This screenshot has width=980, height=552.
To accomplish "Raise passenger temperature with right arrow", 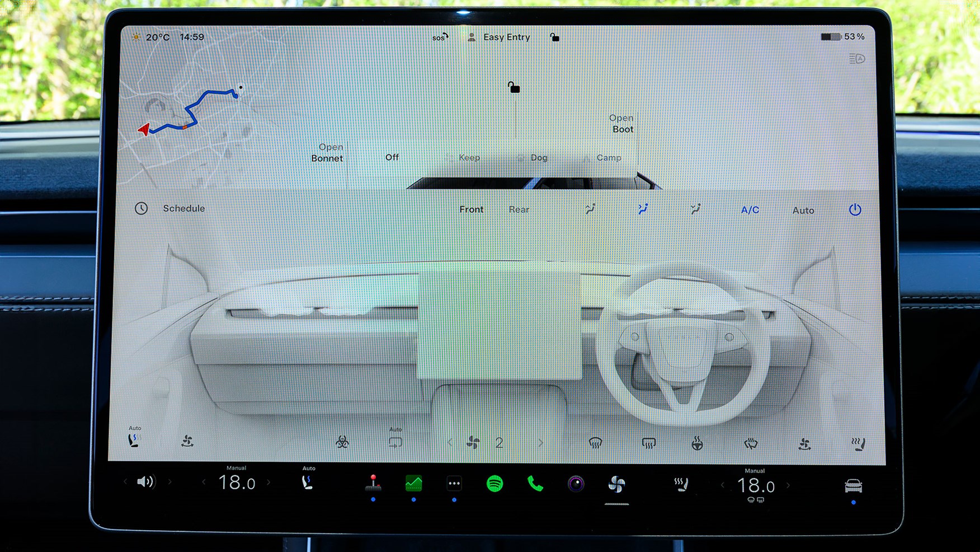I will click(268, 482).
